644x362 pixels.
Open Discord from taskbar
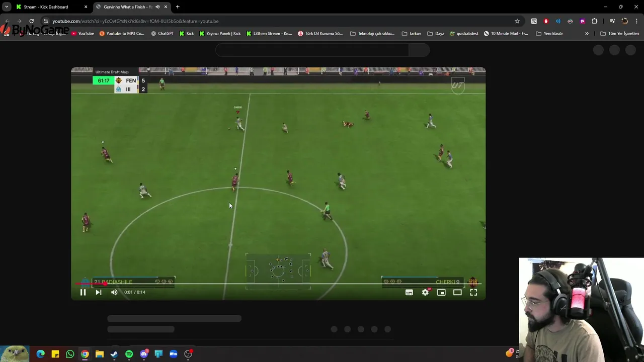pos(144,354)
